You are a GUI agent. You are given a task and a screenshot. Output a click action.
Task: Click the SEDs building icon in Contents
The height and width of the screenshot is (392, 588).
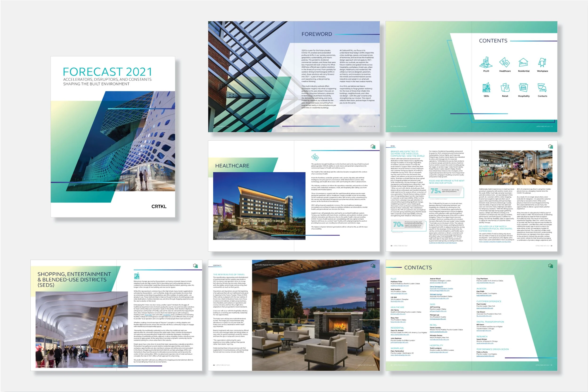pos(486,87)
